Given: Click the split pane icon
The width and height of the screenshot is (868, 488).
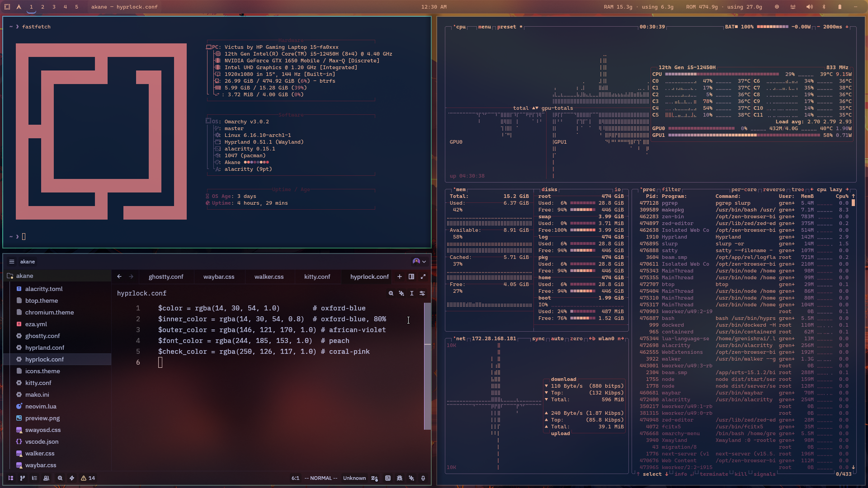Looking at the screenshot, I should tap(411, 277).
